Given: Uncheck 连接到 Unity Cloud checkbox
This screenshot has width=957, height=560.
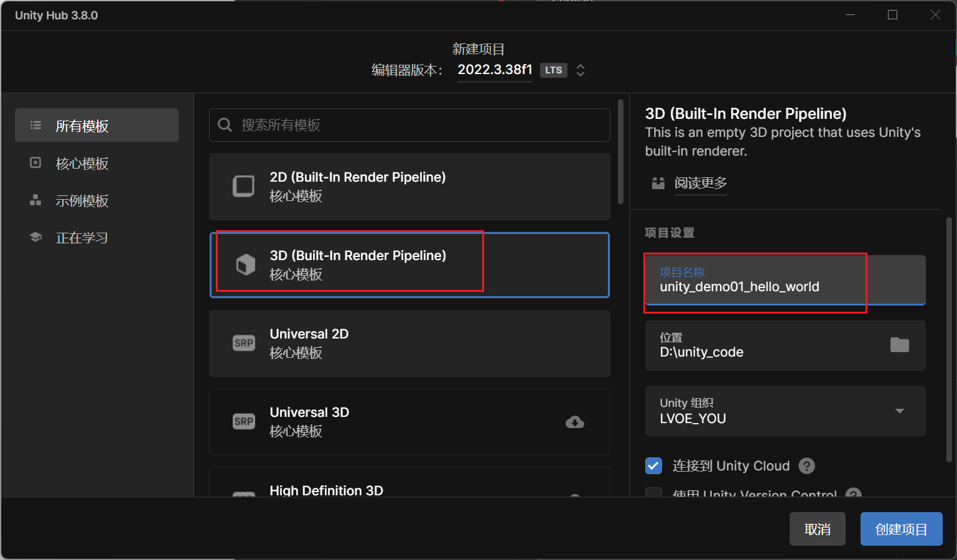Looking at the screenshot, I should (653, 465).
